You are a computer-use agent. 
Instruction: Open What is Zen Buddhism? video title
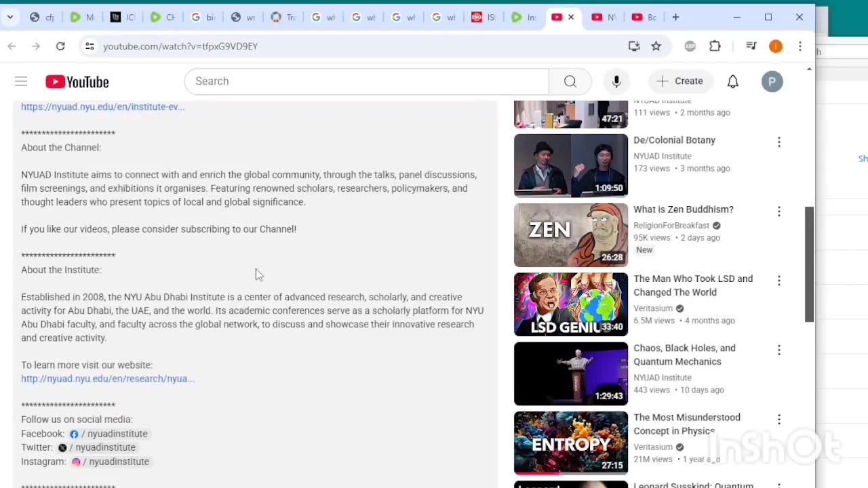click(x=684, y=209)
